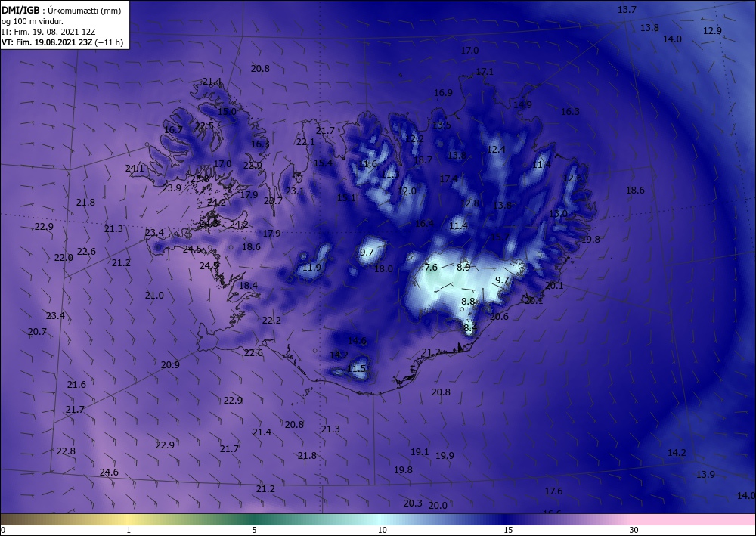Click the 17.1 value on the north coast
756x536 pixels.
pyautogui.click(x=485, y=72)
